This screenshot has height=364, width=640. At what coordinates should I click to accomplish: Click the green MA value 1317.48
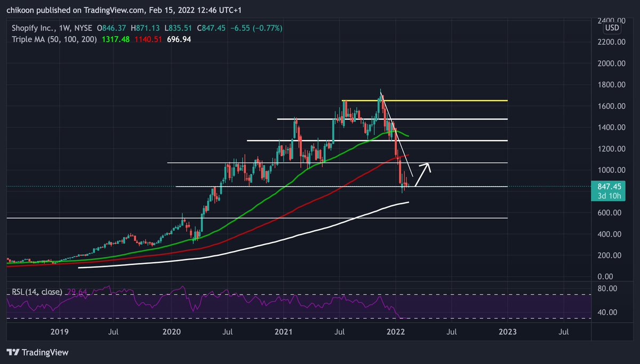pos(116,38)
